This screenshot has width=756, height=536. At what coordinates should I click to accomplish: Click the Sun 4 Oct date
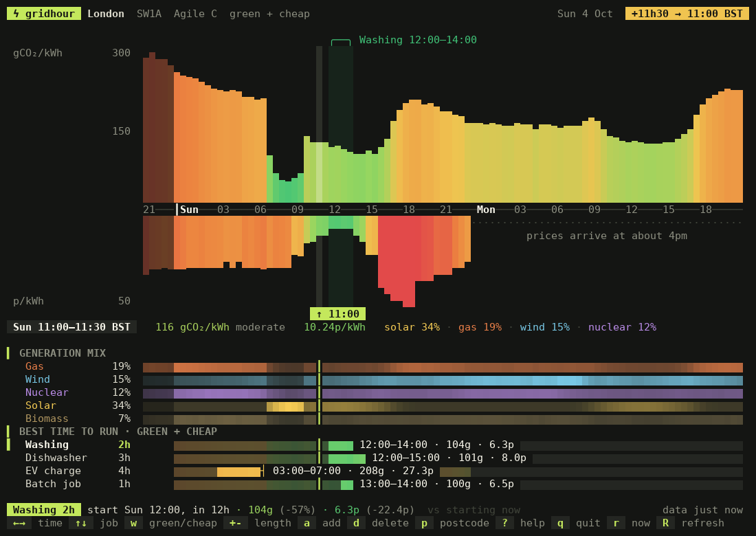[x=585, y=14]
